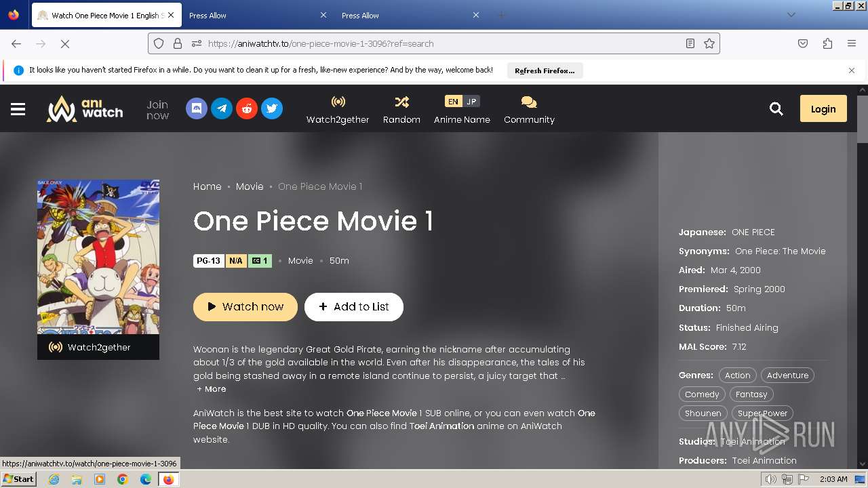The image size is (868, 488).
Task: Launch Microsoft Edge from taskbar
Action: click(x=145, y=479)
